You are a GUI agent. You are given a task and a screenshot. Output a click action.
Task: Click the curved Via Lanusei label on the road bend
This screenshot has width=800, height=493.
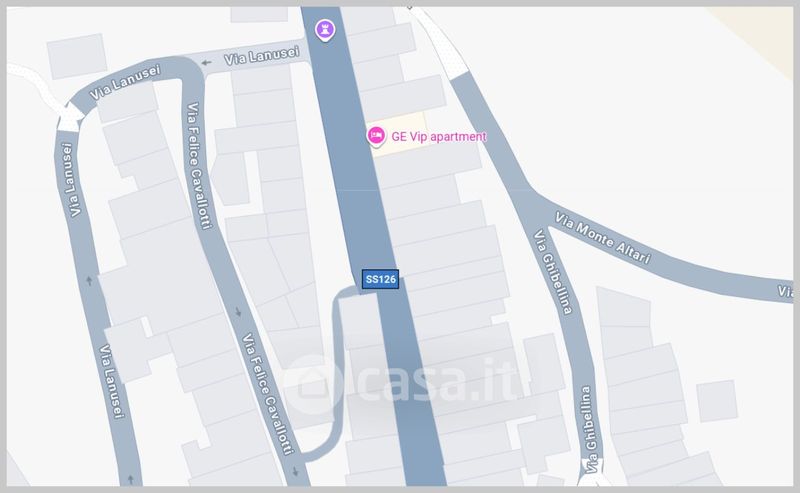[125, 82]
